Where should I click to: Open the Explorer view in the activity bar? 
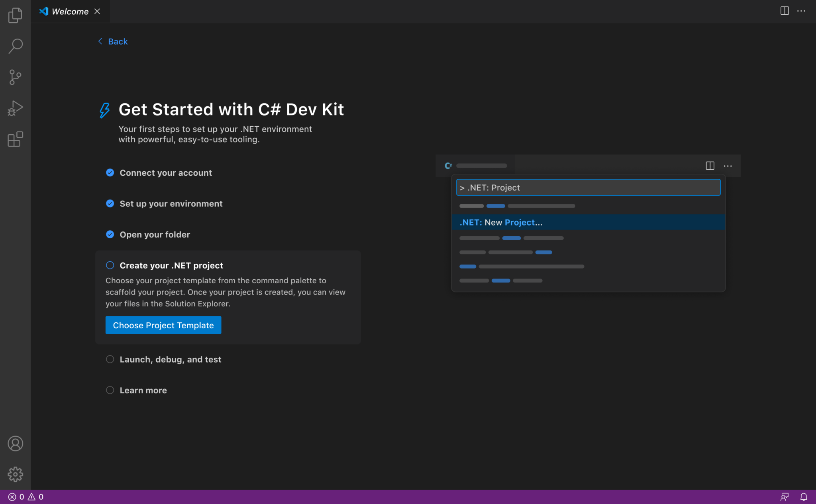[15, 15]
